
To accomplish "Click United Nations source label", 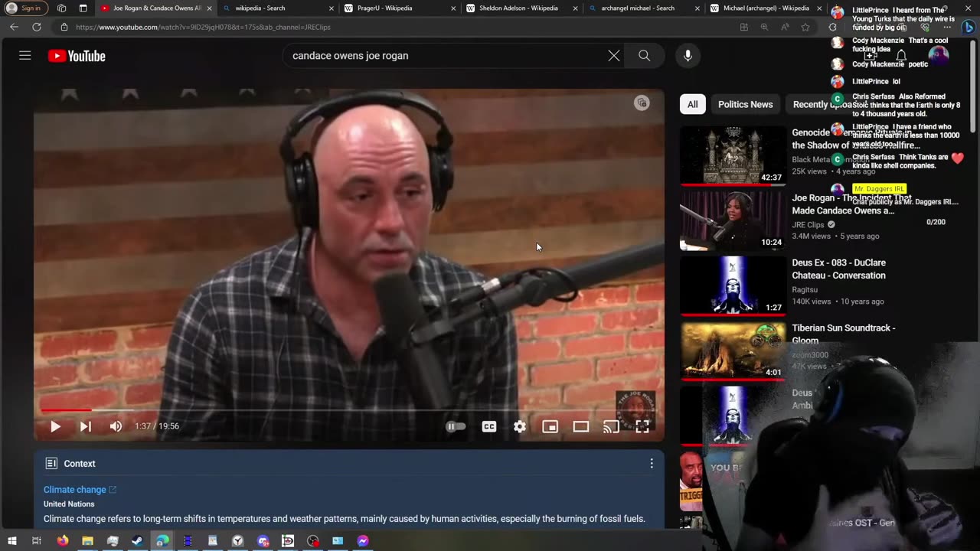I will coord(69,504).
